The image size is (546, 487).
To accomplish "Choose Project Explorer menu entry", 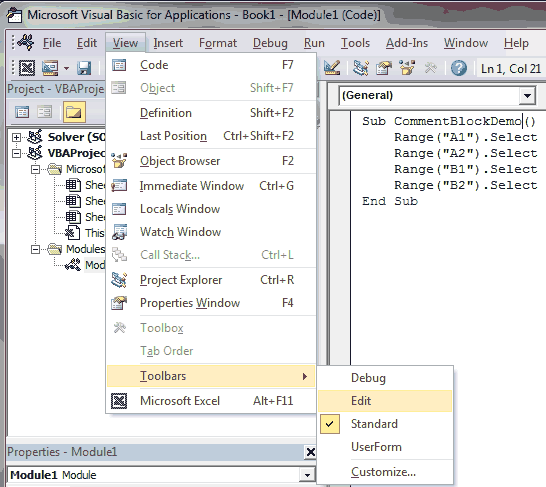I will (211, 280).
